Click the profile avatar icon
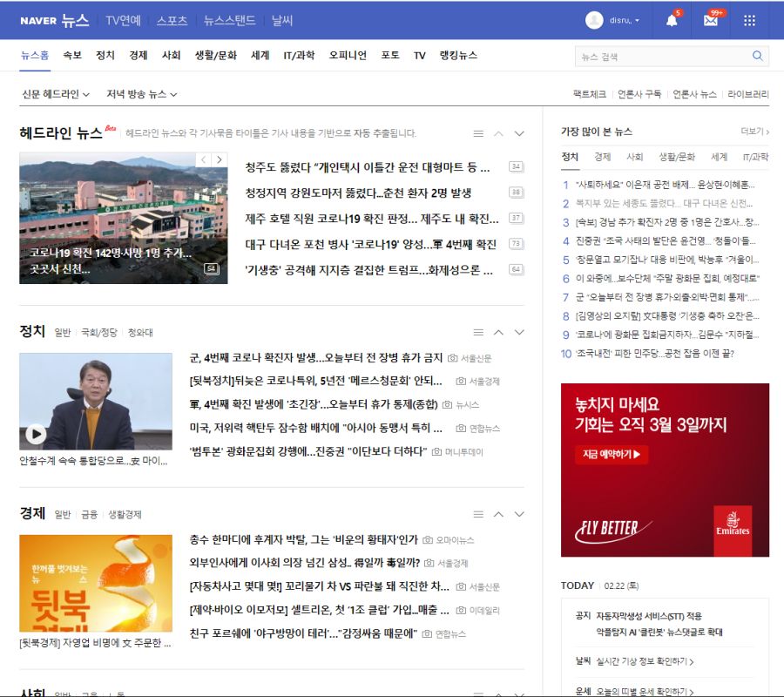This screenshot has width=784, height=697. [595, 18]
